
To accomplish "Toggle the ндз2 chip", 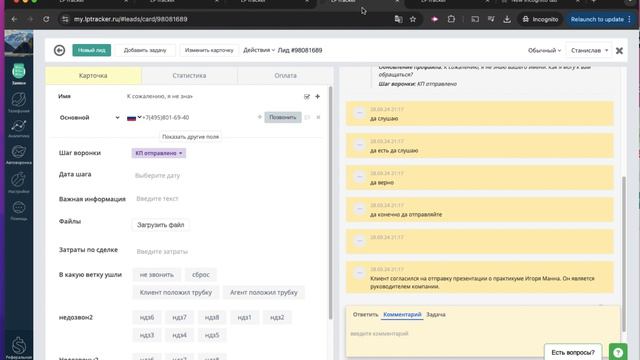I will pyautogui.click(x=277, y=317).
